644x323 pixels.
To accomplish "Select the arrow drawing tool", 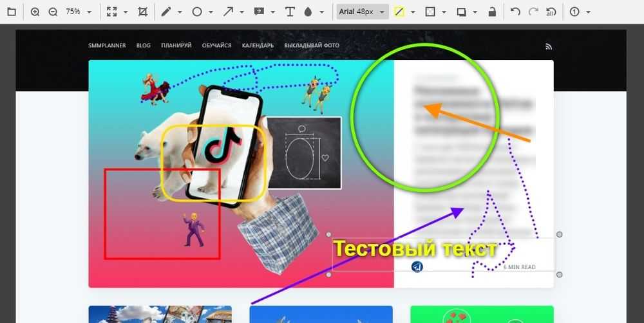I will tap(229, 12).
